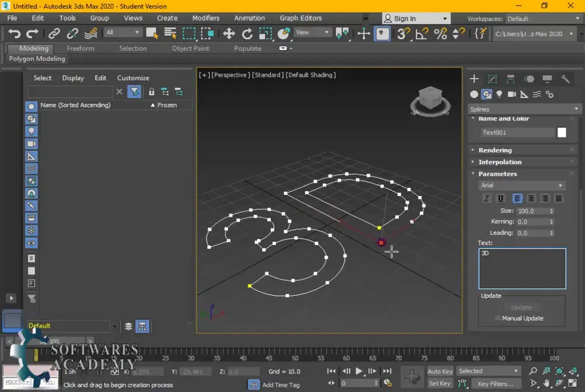Switch to the Freeform ribbon tab

tap(80, 49)
